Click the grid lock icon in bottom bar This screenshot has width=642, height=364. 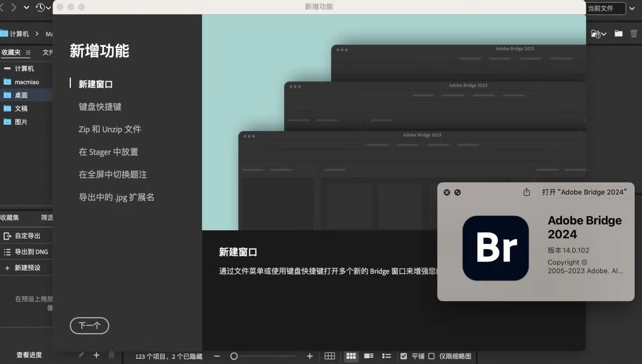pos(329,356)
